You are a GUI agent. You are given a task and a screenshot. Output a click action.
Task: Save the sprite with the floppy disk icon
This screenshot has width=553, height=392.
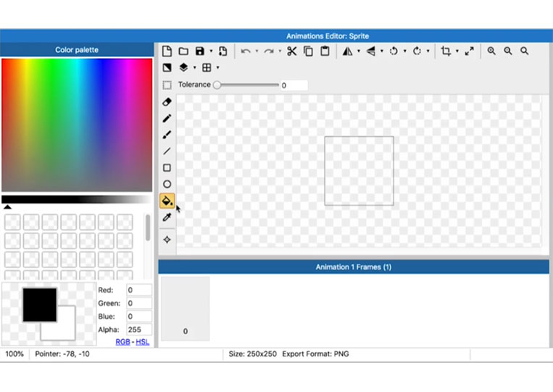(x=200, y=51)
